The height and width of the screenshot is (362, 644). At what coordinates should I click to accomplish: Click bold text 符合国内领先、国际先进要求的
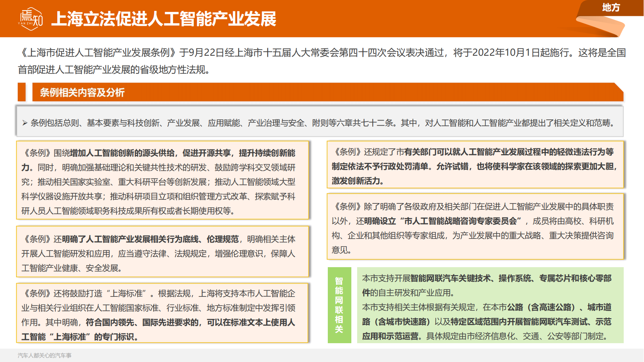tap(142, 322)
